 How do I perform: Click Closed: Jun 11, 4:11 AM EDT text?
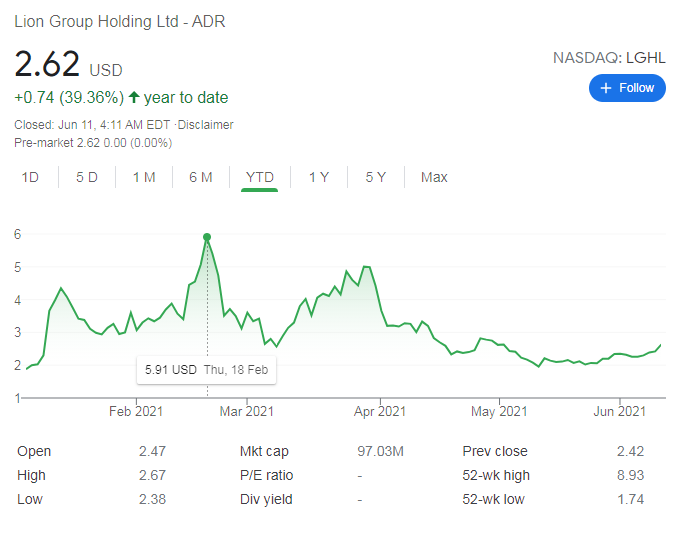[x=92, y=125]
